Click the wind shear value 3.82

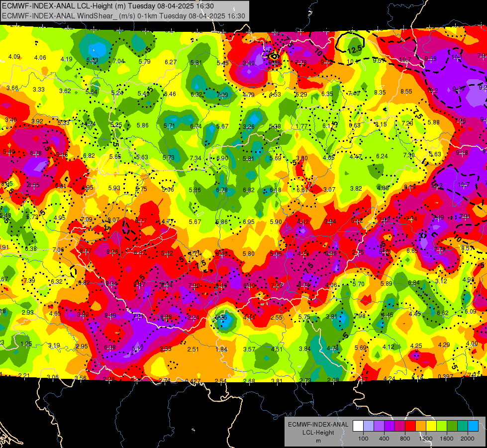coord(356,188)
